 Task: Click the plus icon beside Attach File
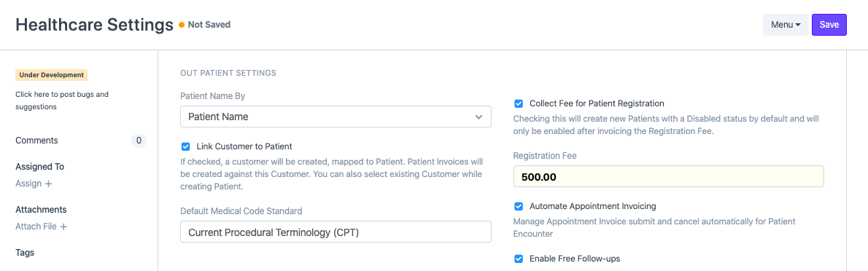63,227
